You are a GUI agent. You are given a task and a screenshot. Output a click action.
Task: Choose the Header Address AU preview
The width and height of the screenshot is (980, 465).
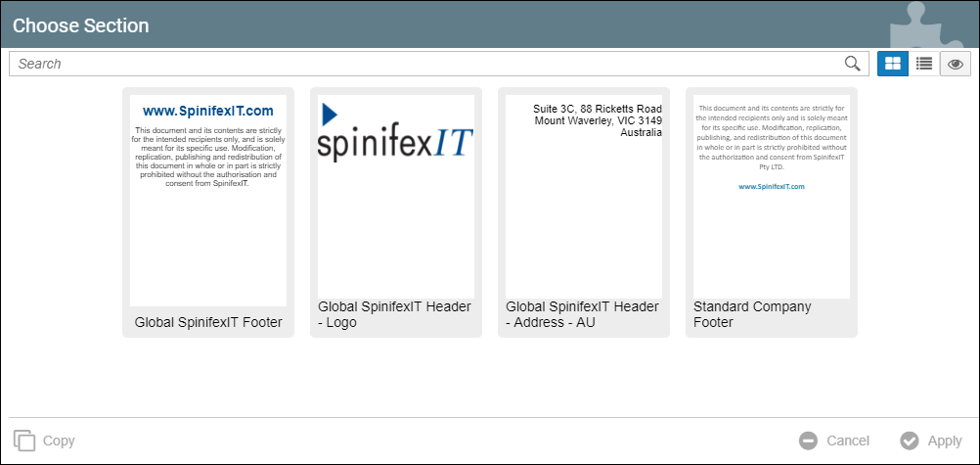pos(584,196)
